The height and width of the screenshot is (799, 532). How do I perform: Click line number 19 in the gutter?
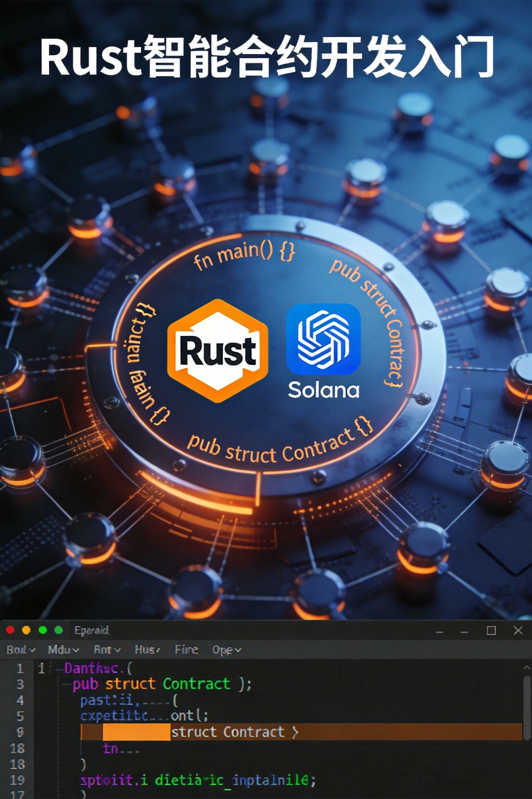coord(17,780)
